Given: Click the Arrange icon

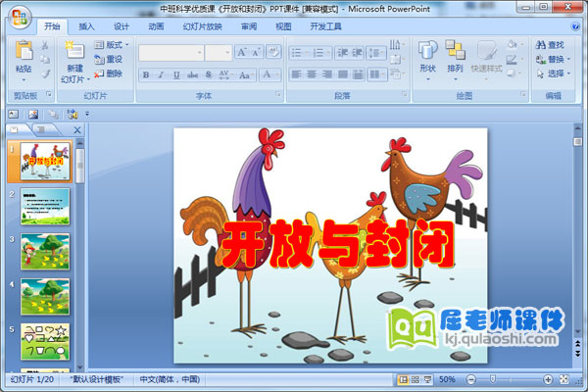Looking at the screenshot, I should coord(455,50).
